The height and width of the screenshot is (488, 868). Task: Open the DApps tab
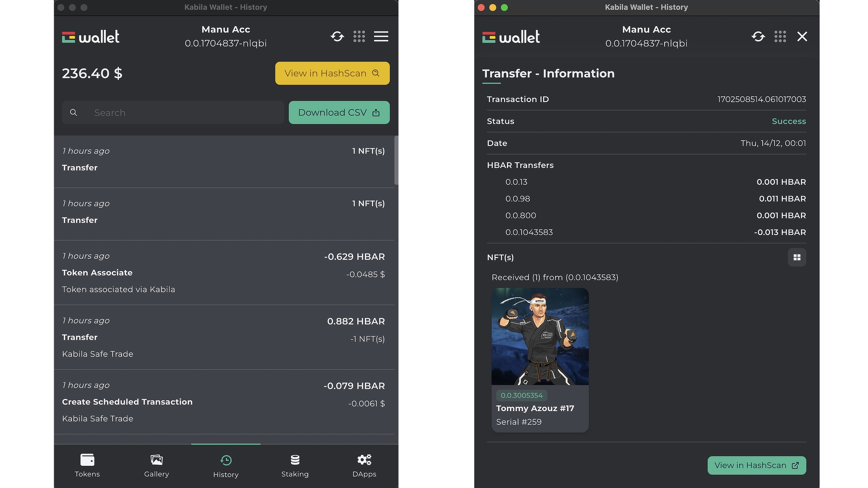click(x=364, y=466)
